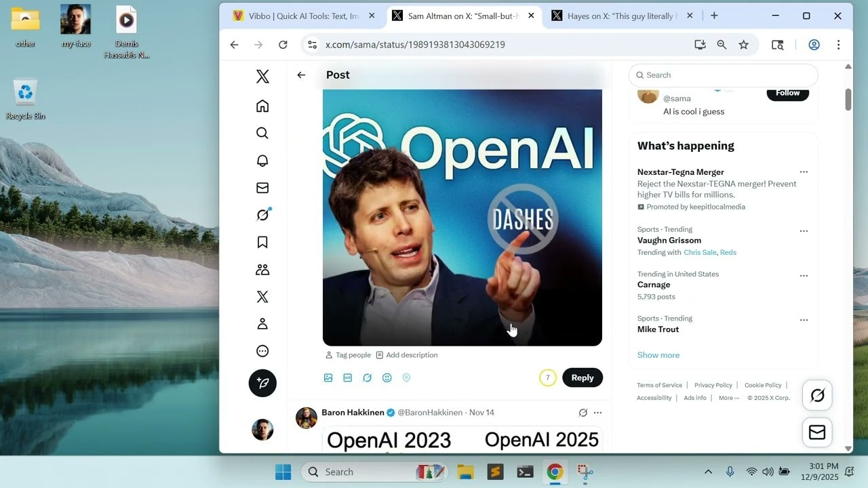Go to Home in X sidebar
The width and height of the screenshot is (868, 488).
click(x=262, y=106)
